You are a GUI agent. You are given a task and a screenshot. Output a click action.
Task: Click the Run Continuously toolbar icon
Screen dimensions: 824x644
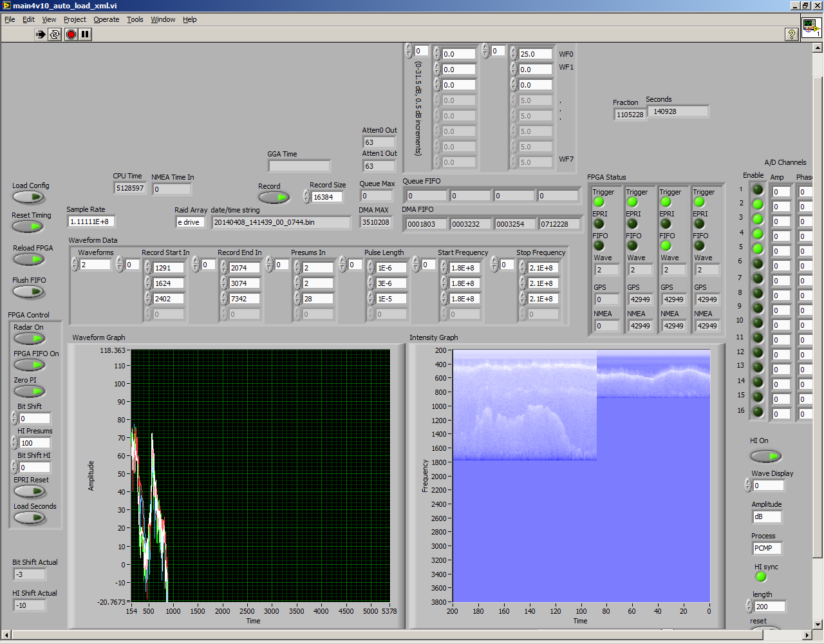(55, 35)
